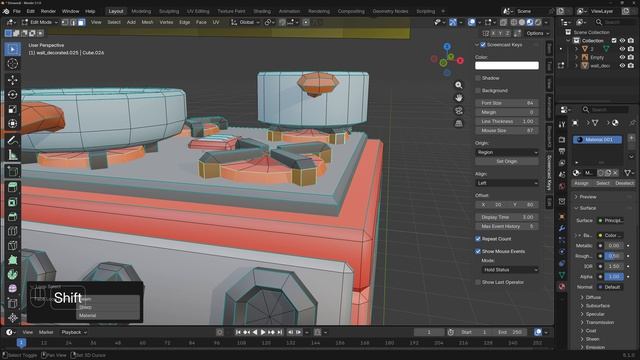Open the viewport Options dropdown
This screenshot has height=360, width=640.
click(x=538, y=33)
